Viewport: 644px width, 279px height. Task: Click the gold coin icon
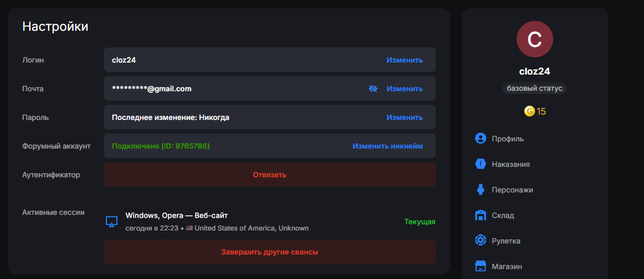pos(529,111)
